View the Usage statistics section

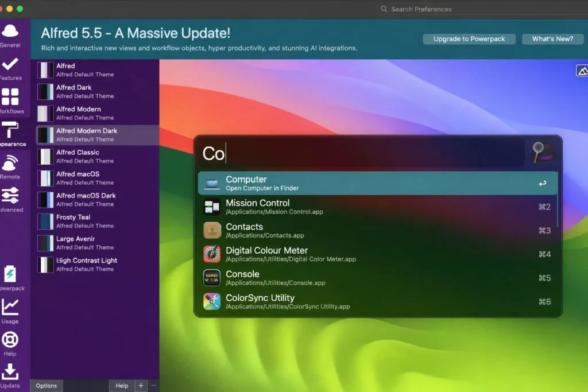(x=10, y=311)
